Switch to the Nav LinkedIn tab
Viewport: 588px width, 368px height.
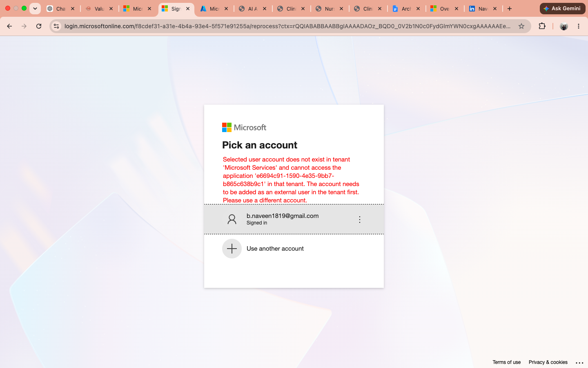coord(483,9)
